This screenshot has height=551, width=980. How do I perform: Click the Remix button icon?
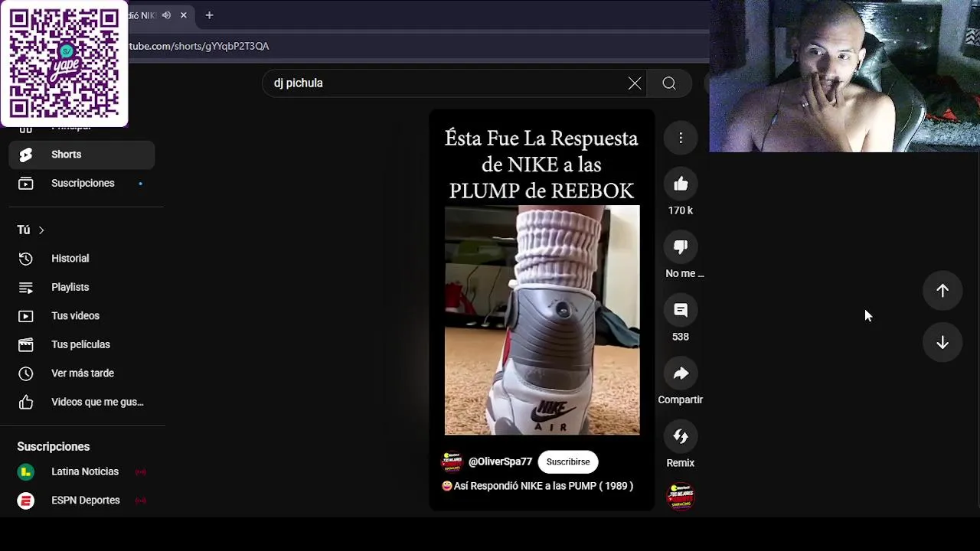click(x=681, y=436)
